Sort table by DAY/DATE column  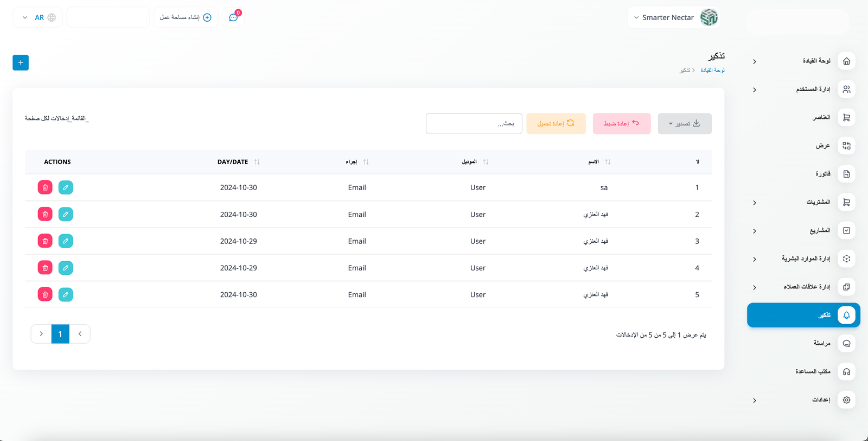click(257, 162)
